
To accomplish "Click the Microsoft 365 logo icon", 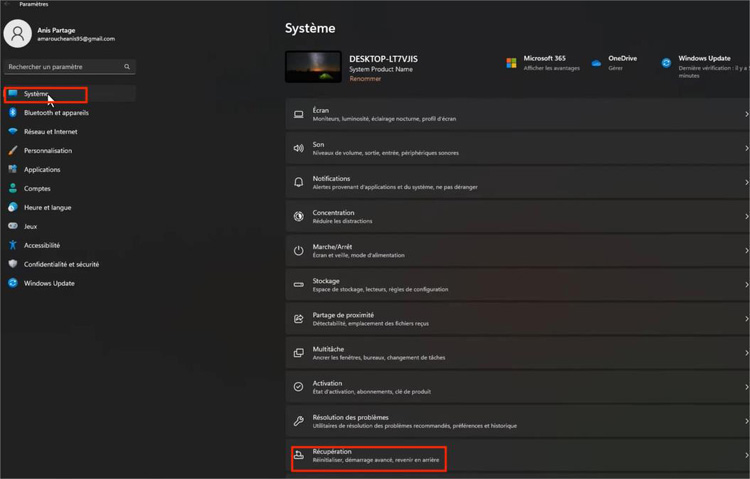I will (x=511, y=63).
